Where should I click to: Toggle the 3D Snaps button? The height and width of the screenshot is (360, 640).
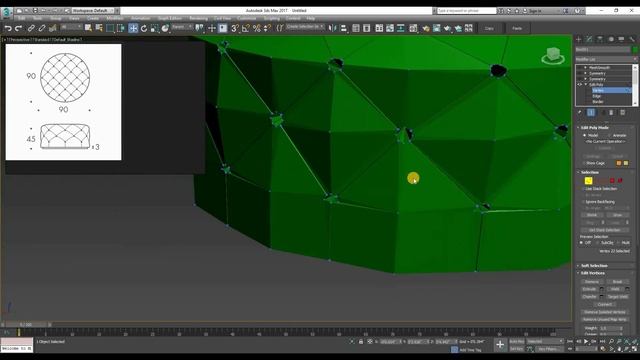(x=235, y=28)
